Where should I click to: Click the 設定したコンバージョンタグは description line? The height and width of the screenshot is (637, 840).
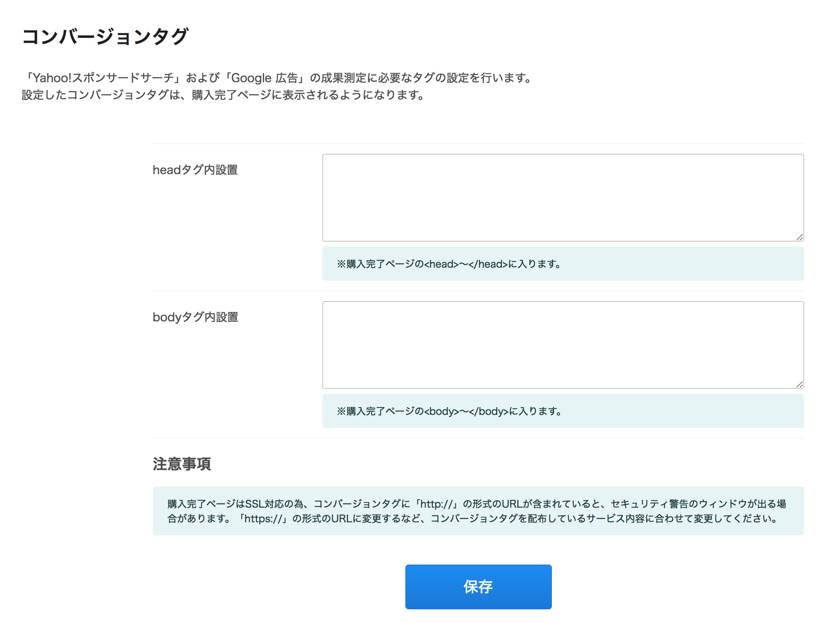point(223,95)
